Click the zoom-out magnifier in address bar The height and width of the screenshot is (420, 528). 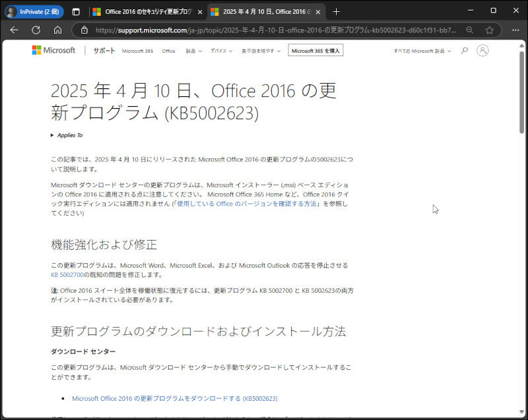point(469,30)
